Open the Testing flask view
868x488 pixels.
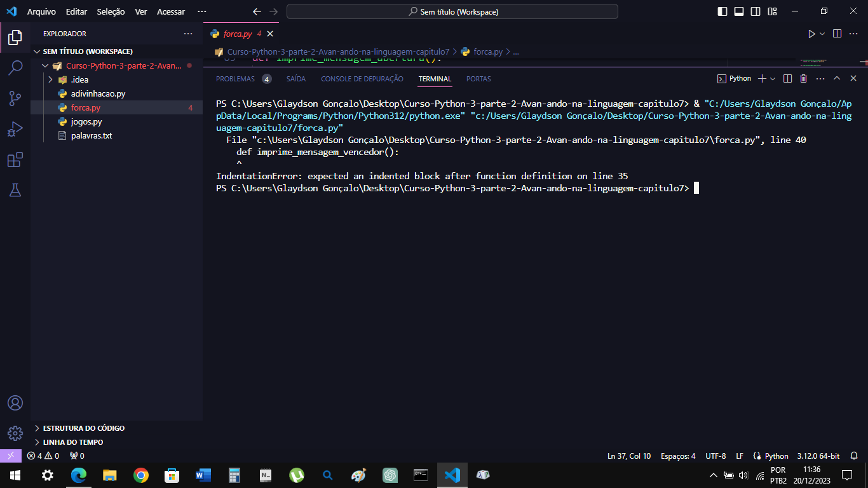click(x=15, y=190)
